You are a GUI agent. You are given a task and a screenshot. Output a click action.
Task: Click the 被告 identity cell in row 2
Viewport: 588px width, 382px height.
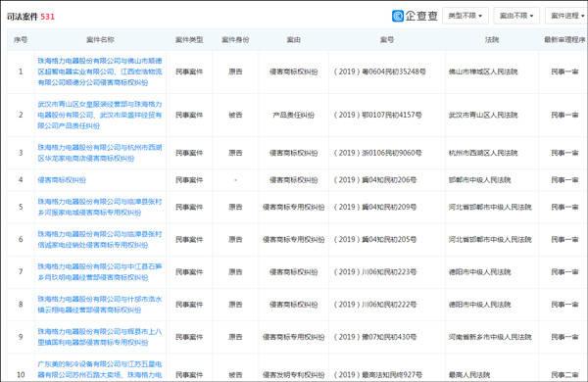click(235, 115)
